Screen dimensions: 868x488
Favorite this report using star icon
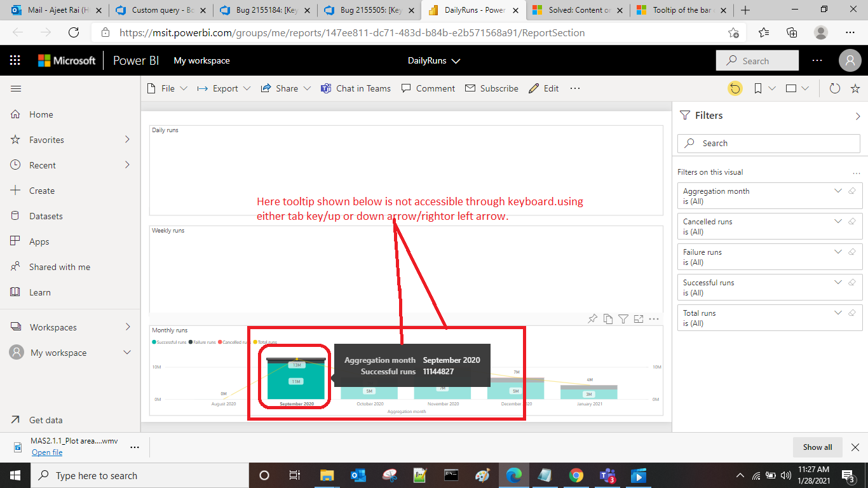tap(855, 89)
